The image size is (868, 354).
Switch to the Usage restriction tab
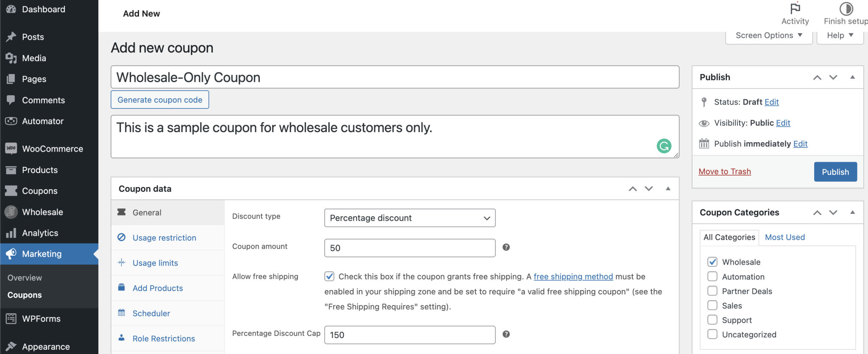point(164,238)
